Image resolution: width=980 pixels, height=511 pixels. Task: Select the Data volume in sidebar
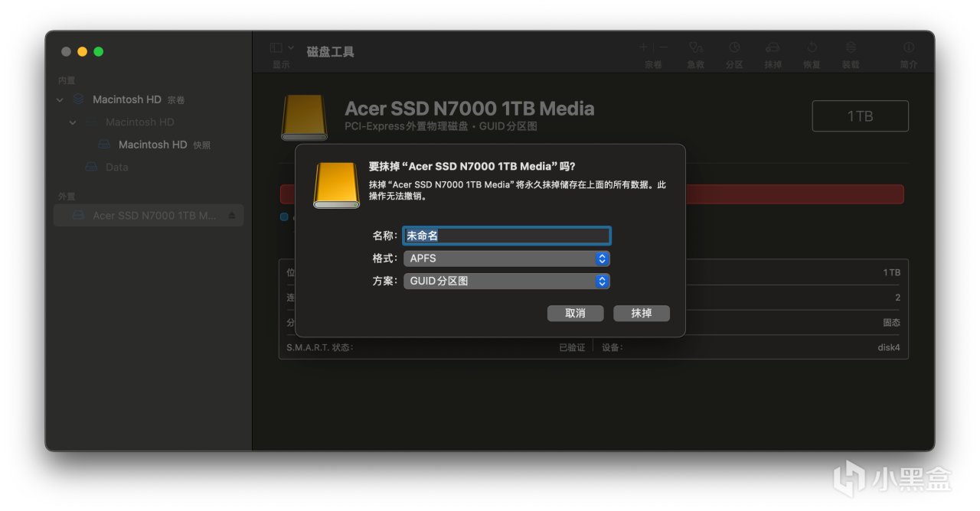116,167
